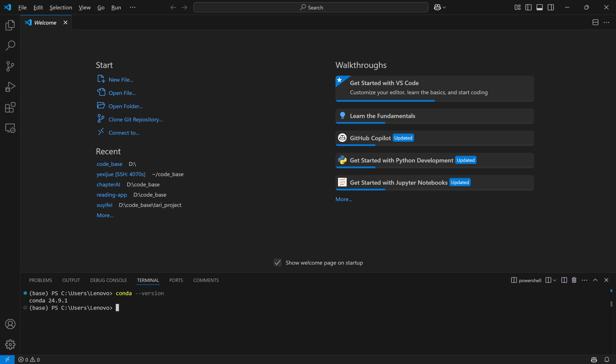Open the Edit menu

[38, 7]
